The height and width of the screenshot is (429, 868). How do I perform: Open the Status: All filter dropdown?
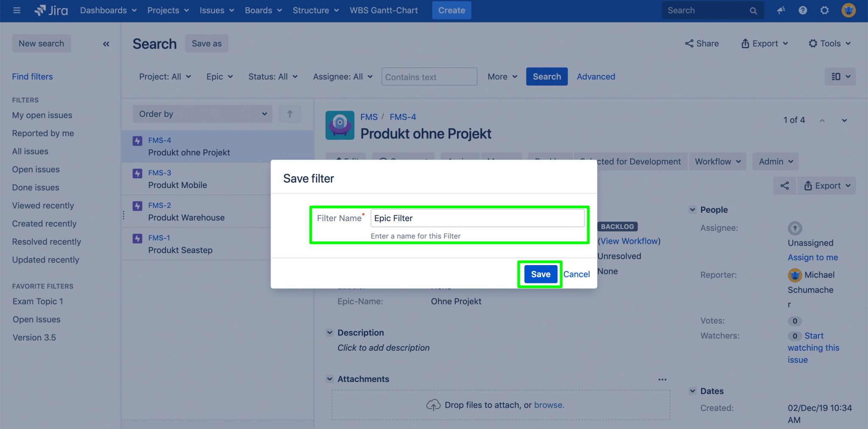click(x=273, y=77)
